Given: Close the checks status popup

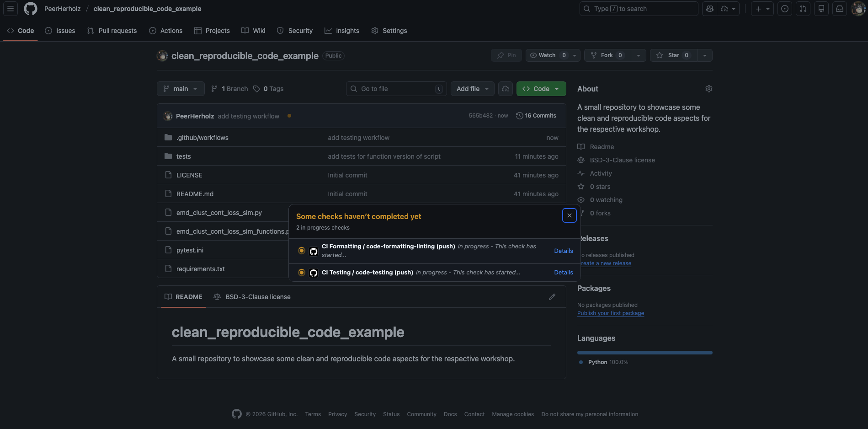Looking at the screenshot, I should 570,215.
